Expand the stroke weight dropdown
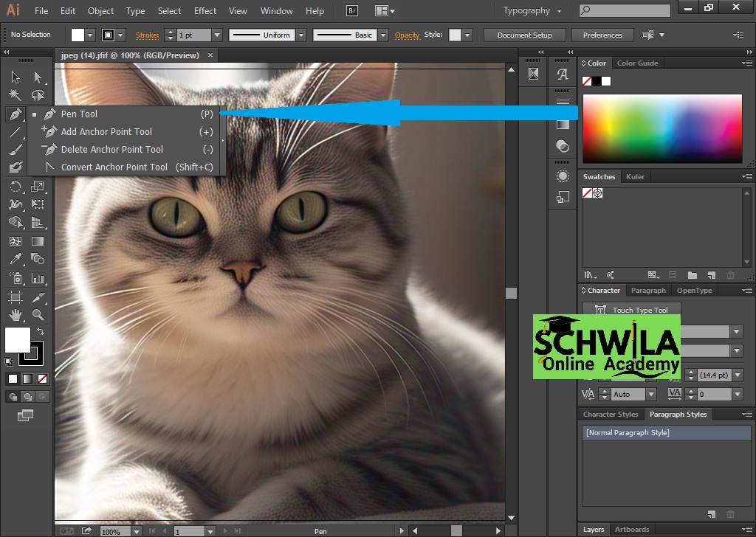 point(217,35)
